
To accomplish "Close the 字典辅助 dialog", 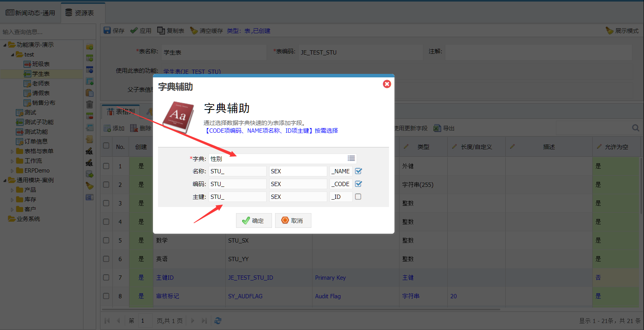I will pos(387,84).
